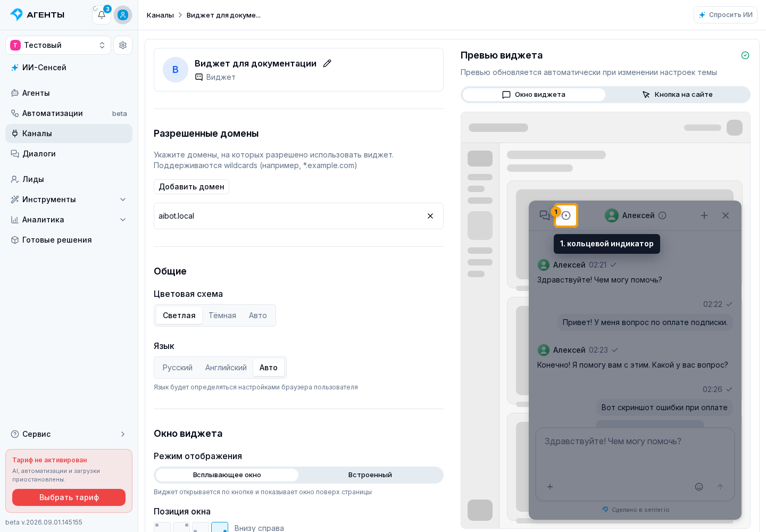Open the Каналы section
The image size is (766, 532).
pos(69,134)
